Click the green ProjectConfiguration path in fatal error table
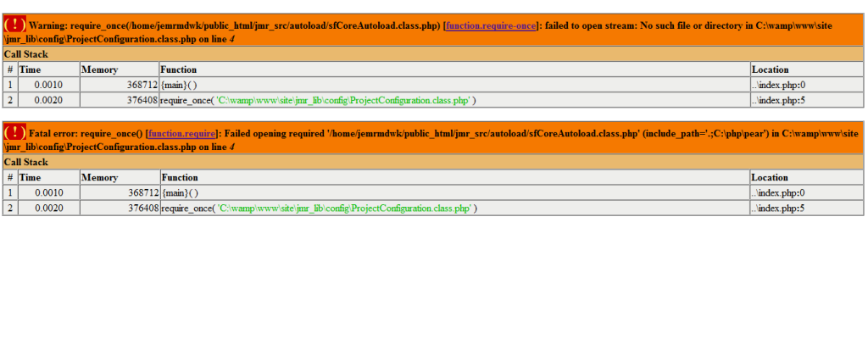This screenshot has height=339, width=868. [x=344, y=208]
